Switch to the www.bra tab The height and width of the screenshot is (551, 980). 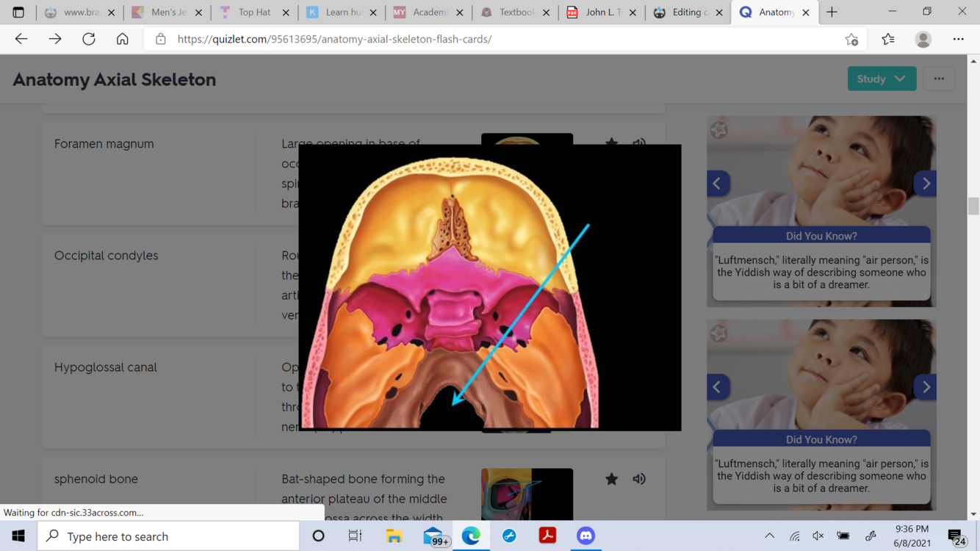point(79,12)
